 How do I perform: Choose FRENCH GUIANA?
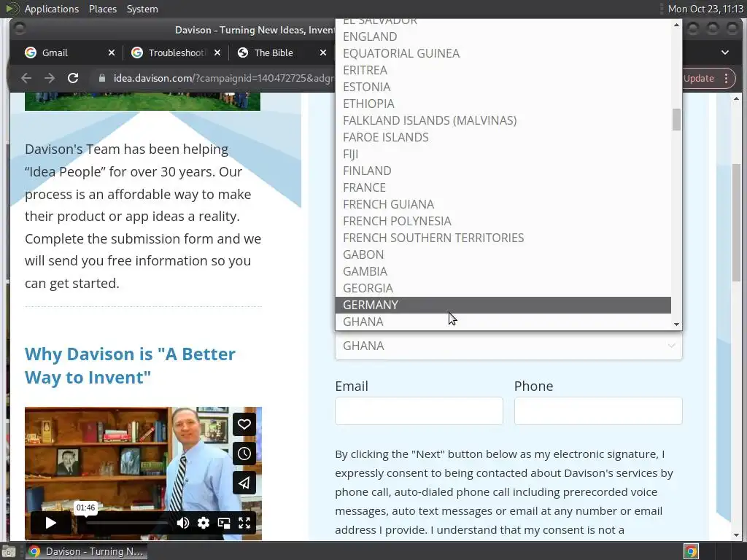tap(503, 204)
